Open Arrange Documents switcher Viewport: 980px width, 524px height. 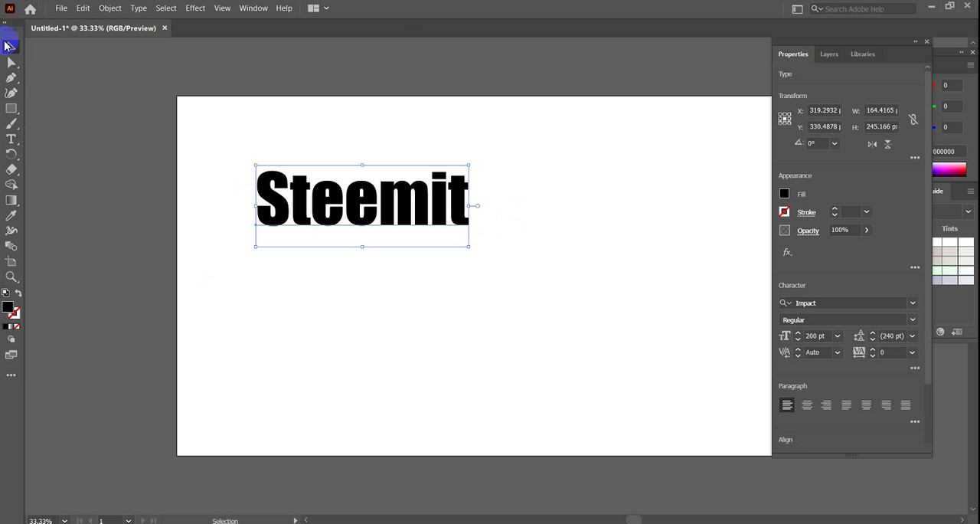coord(318,8)
